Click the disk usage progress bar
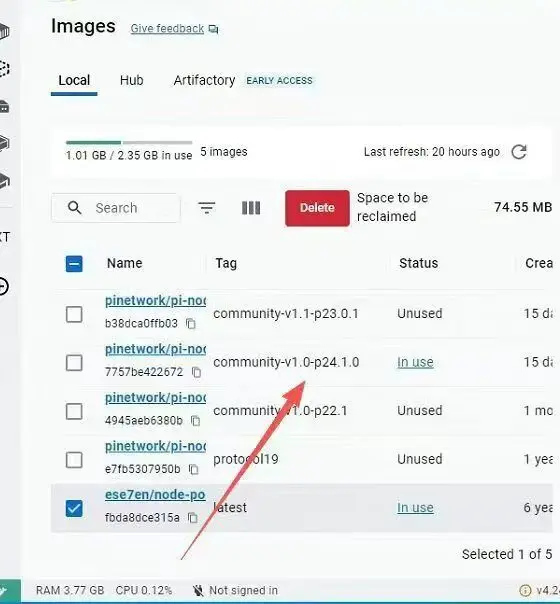Viewport: 560px width, 604px height. [x=129, y=143]
